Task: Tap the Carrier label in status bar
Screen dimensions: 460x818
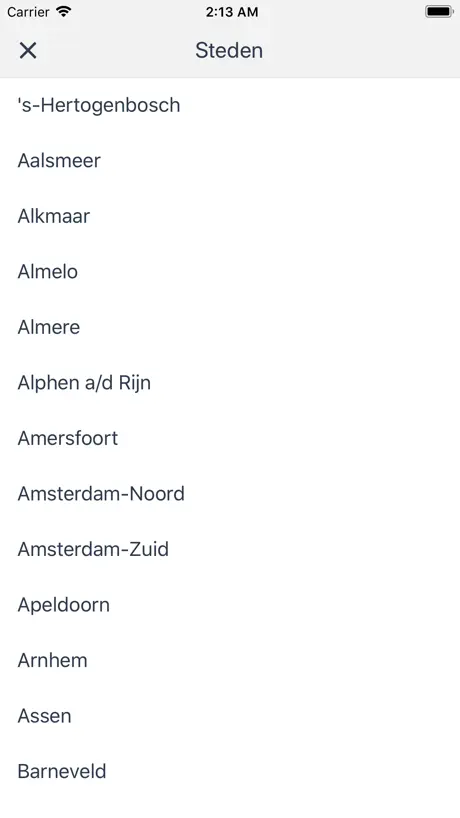Action: 28,12
